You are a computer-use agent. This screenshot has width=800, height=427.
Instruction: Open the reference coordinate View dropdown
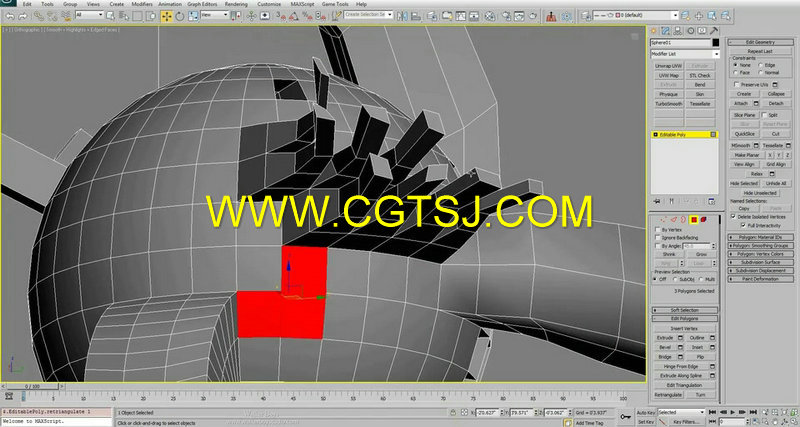coord(214,15)
